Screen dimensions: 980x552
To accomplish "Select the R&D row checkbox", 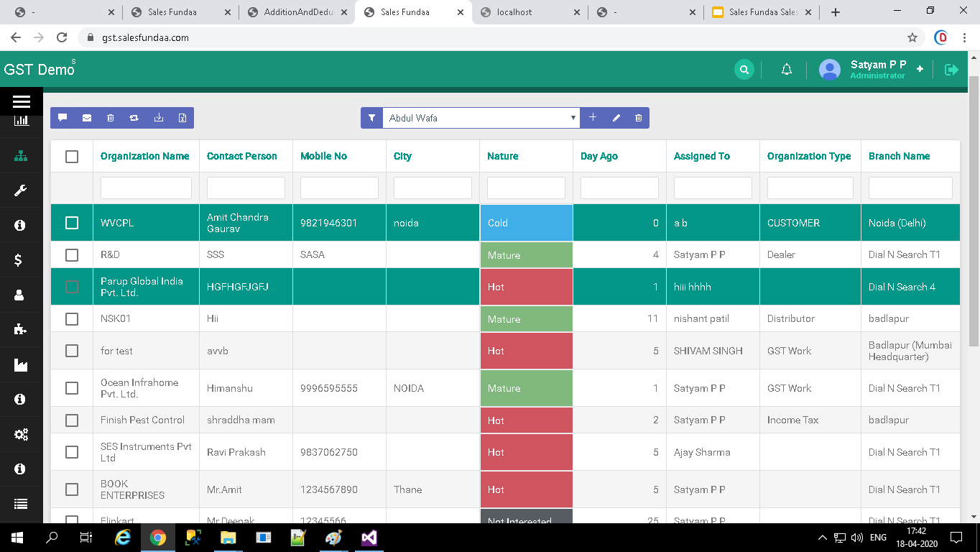I will point(72,255).
